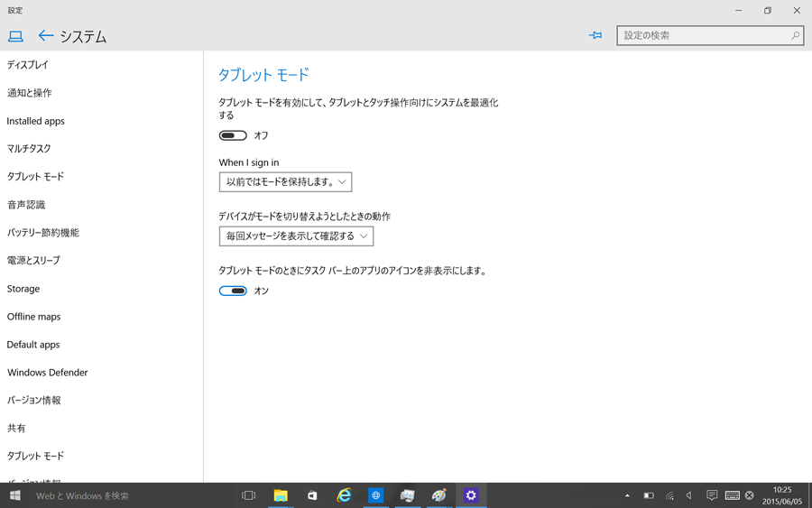Disable the hide taskbar app icons switch labeled オン

click(233, 291)
